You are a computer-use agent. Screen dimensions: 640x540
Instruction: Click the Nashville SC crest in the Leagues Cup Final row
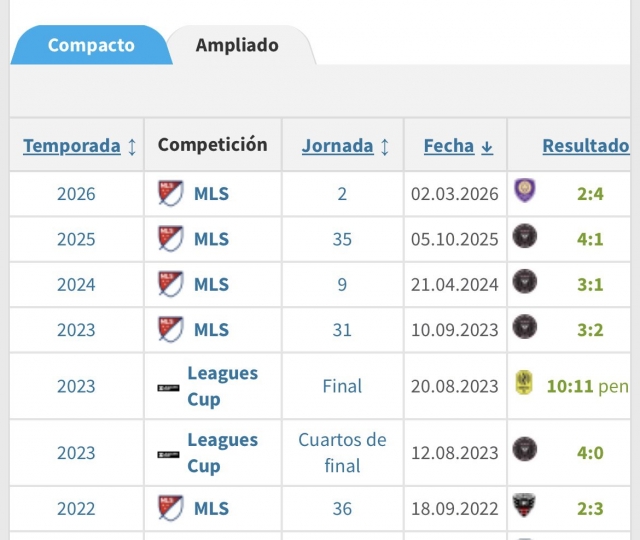click(524, 382)
